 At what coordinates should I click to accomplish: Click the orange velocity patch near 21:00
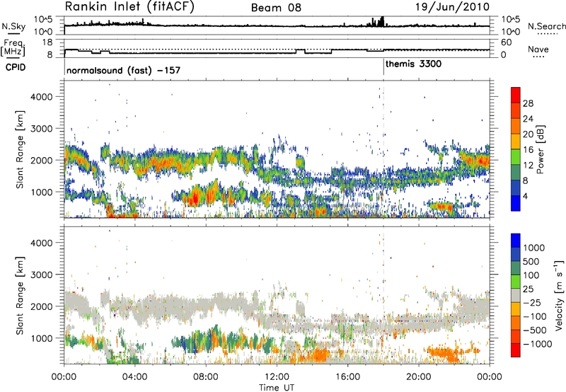444,352
